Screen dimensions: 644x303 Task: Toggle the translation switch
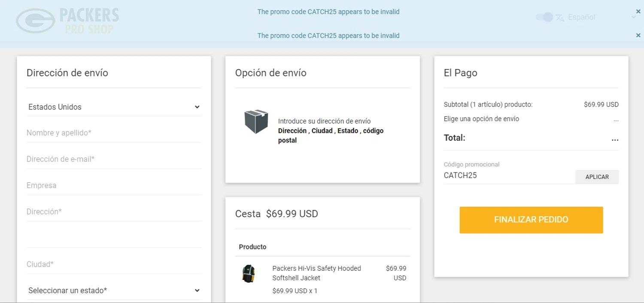[544, 17]
